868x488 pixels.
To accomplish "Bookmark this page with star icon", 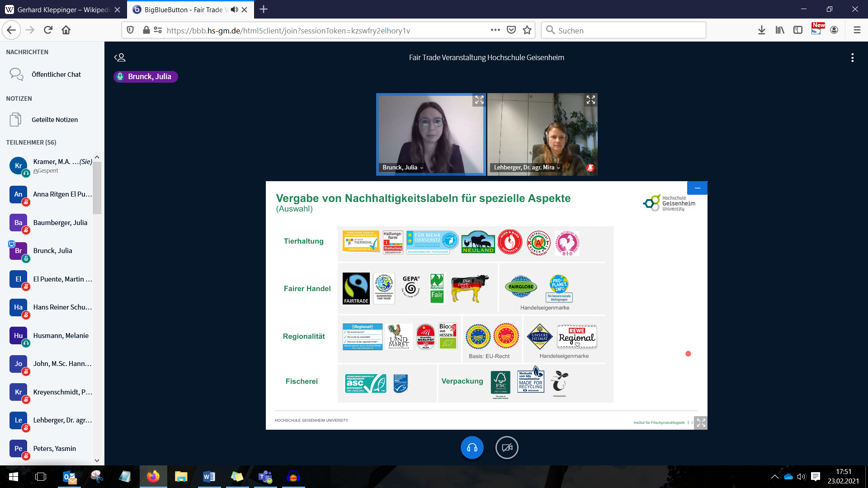I will click(527, 30).
